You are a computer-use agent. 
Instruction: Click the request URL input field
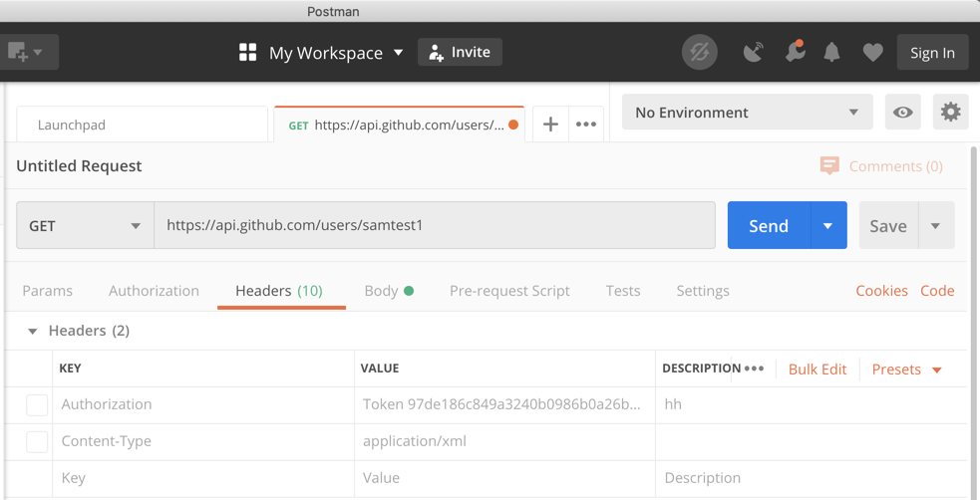point(435,226)
